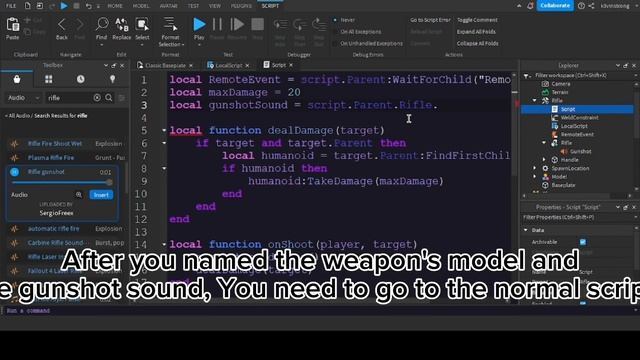Click Expand All Folds
640x360 pixels.
pos(476,31)
